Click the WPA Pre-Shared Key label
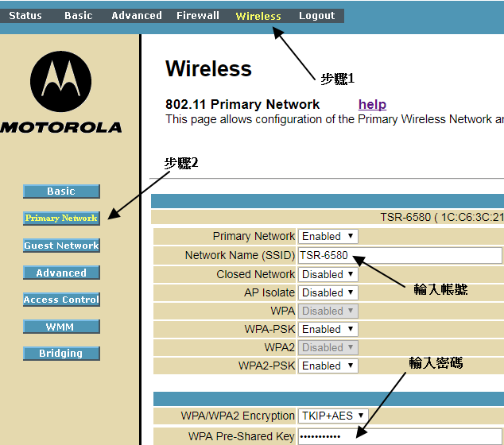The height and width of the screenshot is (445, 504). tap(241, 436)
